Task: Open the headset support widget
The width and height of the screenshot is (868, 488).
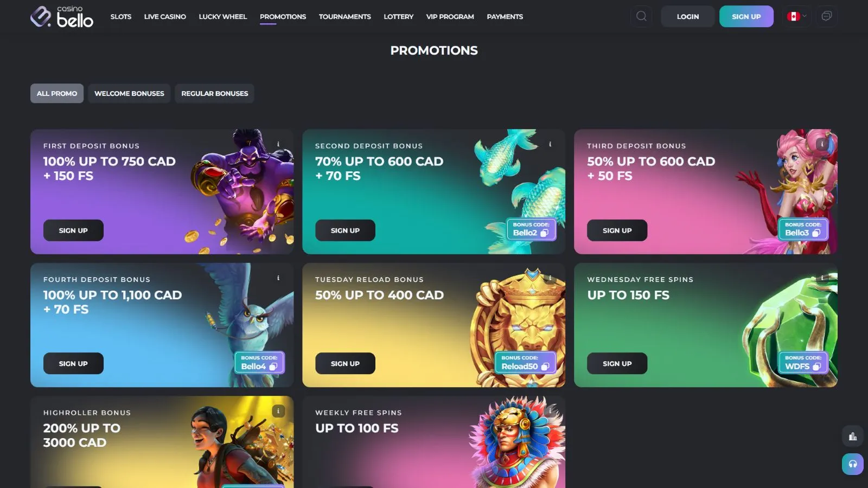Action: pyautogui.click(x=853, y=464)
